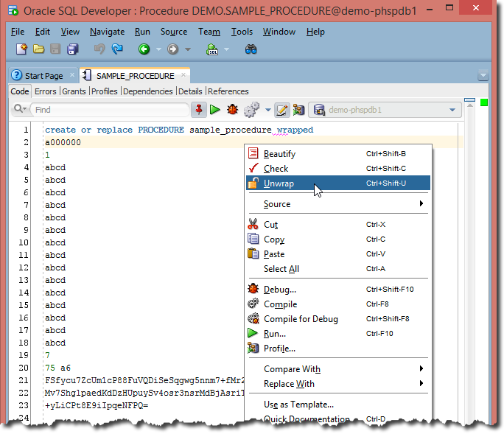This screenshot has width=504, height=434.
Task: Open the Back button history dropdown arrow
Action: (x=158, y=49)
